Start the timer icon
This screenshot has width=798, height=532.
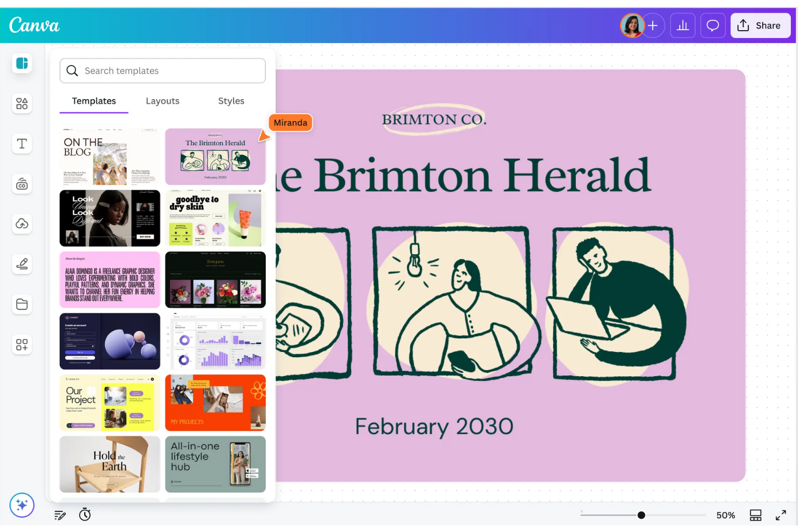pyautogui.click(x=85, y=515)
